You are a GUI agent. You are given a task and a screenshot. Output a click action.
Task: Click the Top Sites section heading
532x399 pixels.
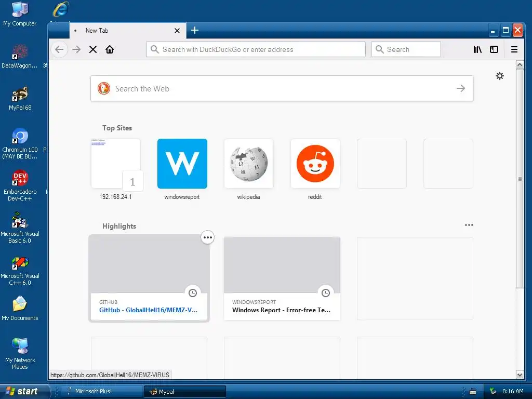(x=117, y=128)
